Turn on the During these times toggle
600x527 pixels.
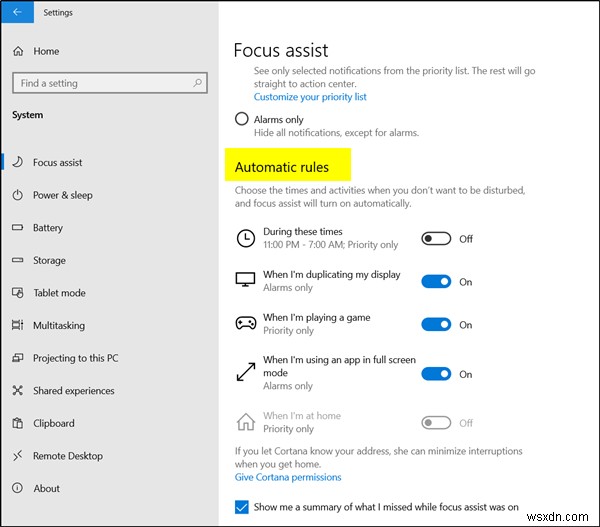pos(436,238)
